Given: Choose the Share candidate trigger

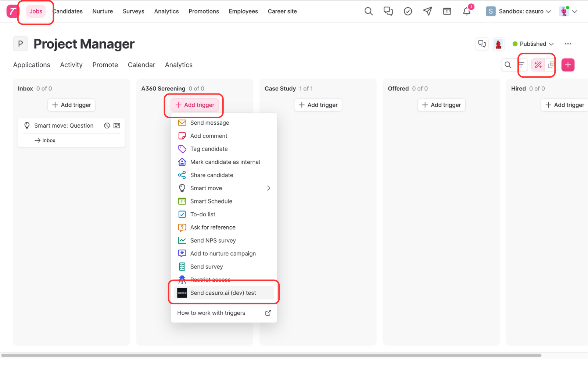Looking at the screenshot, I should pyautogui.click(x=224, y=175).
